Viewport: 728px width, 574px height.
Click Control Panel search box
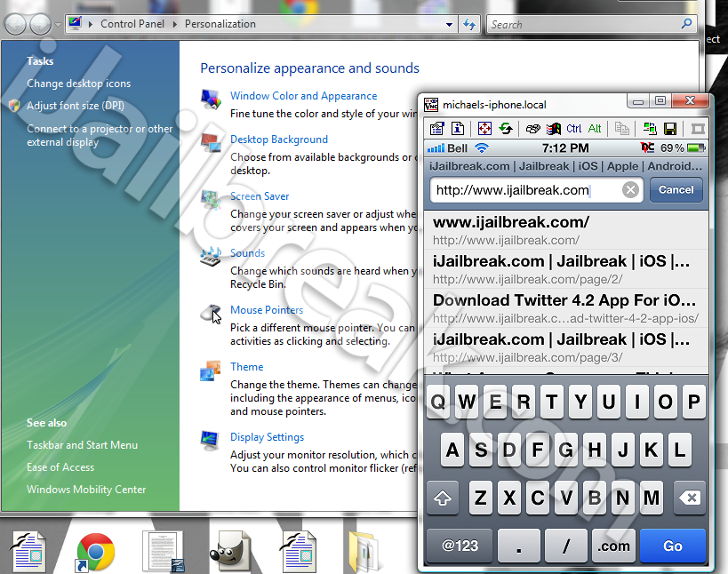click(591, 24)
